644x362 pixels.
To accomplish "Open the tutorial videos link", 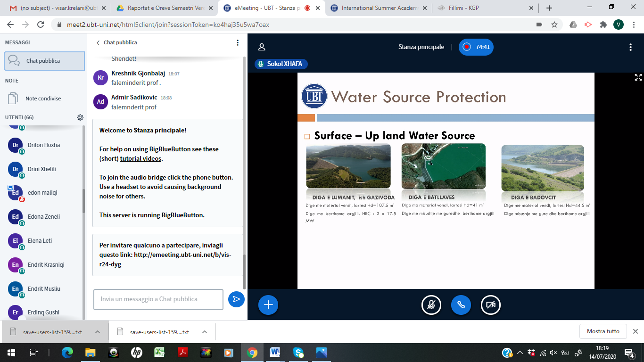I will tap(140, 158).
